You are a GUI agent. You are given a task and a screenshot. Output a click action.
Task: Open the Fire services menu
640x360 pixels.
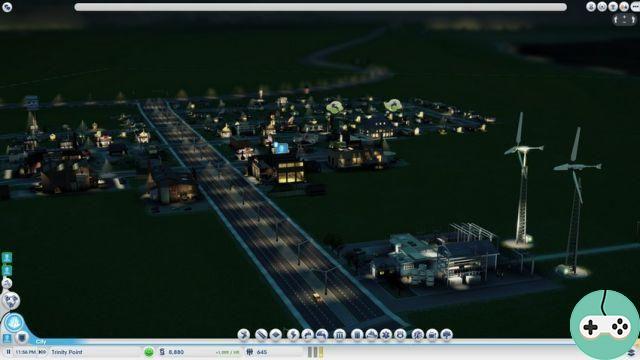point(371,335)
